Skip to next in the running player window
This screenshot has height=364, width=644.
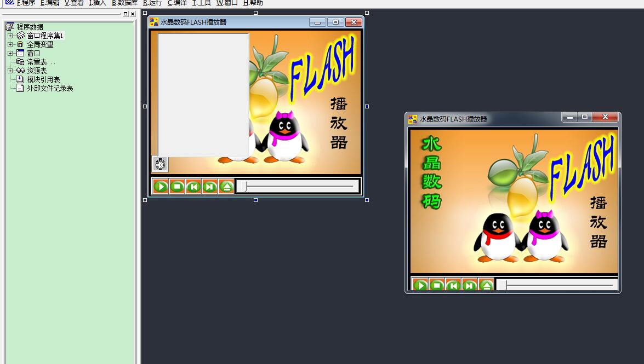point(470,285)
